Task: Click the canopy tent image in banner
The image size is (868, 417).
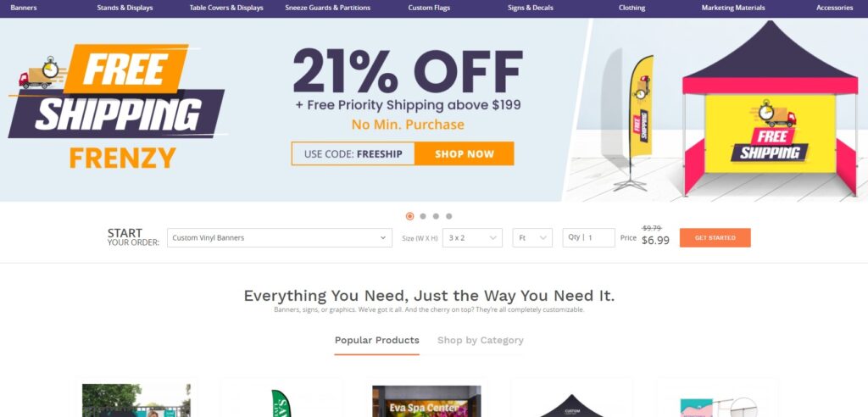Action: (770, 108)
